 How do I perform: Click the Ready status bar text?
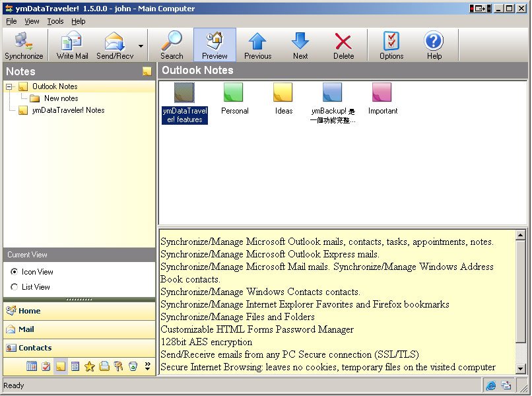14,385
